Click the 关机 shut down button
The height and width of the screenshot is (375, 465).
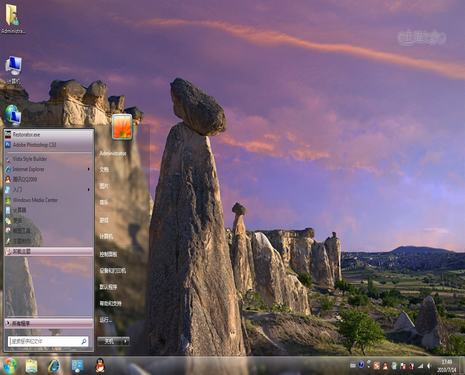109,341
